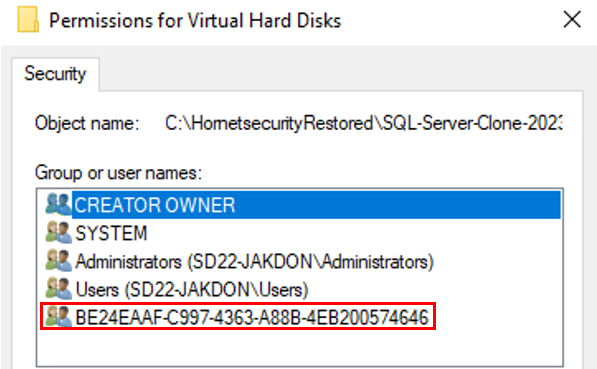Close the Permissions for Virtual Hard Disks dialog

(x=572, y=19)
